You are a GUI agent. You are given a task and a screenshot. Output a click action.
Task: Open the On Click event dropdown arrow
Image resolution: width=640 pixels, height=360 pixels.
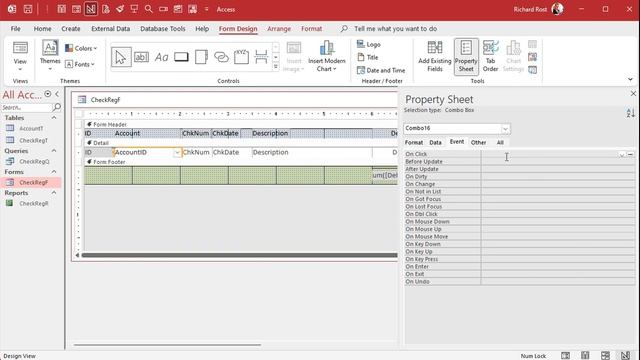[621, 154]
